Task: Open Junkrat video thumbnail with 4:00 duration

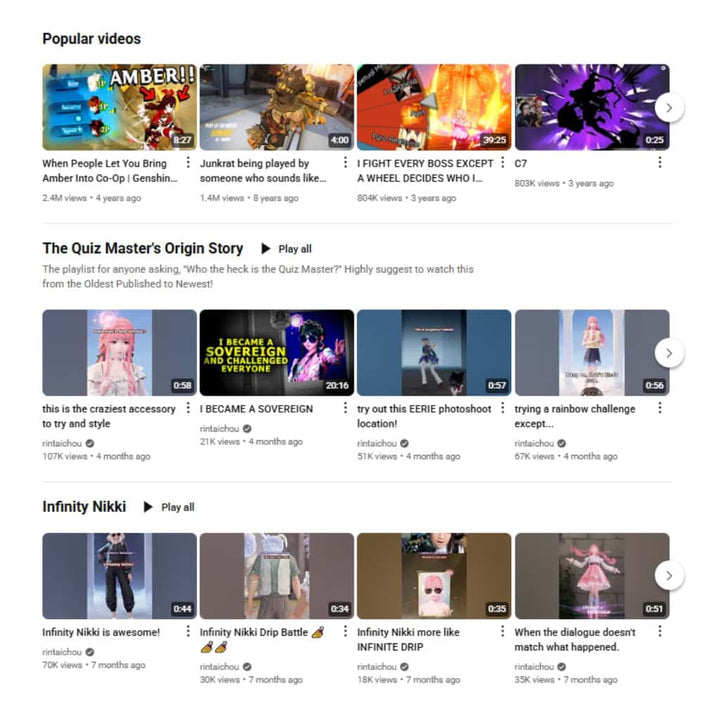Action: point(277,107)
